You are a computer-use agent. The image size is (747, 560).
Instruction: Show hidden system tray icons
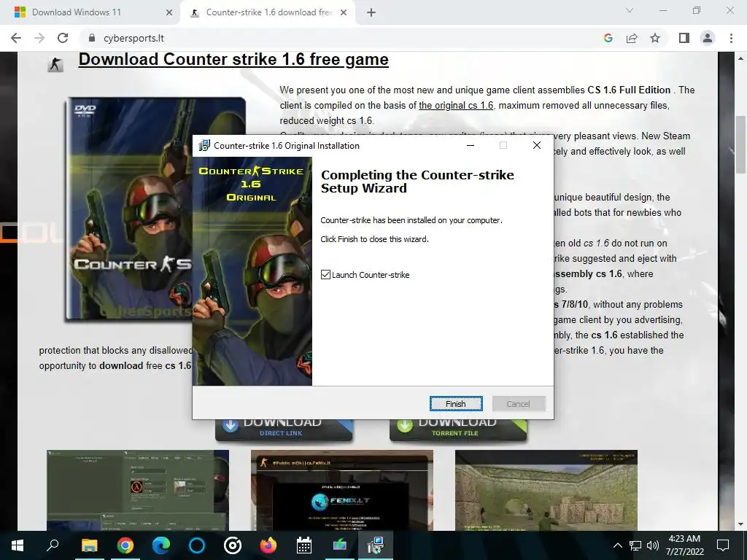pyautogui.click(x=617, y=545)
